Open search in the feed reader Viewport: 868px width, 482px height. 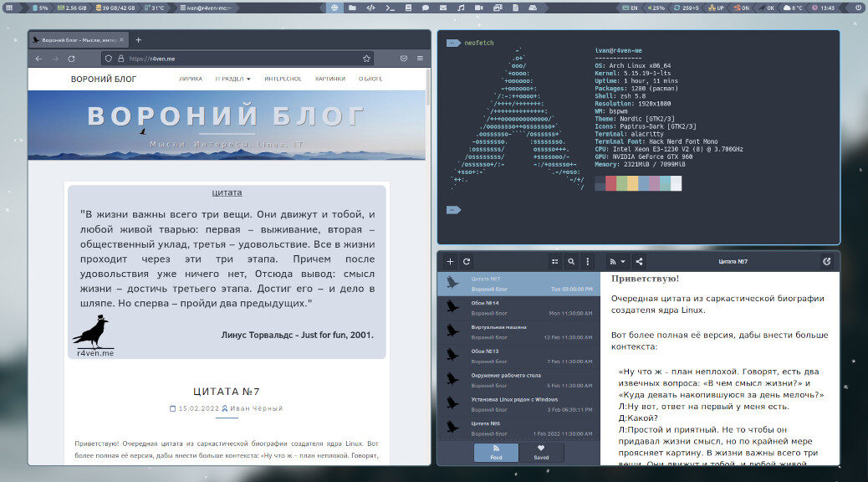[x=571, y=261]
